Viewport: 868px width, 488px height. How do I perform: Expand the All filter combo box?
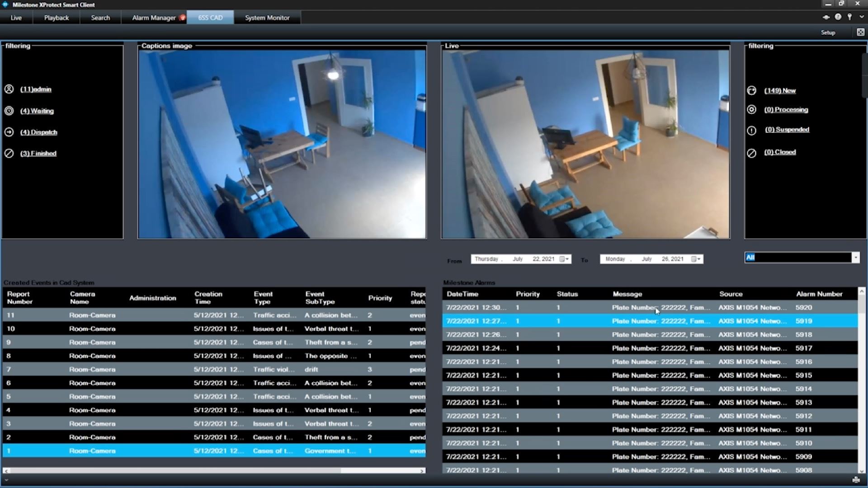[x=855, y=258]
